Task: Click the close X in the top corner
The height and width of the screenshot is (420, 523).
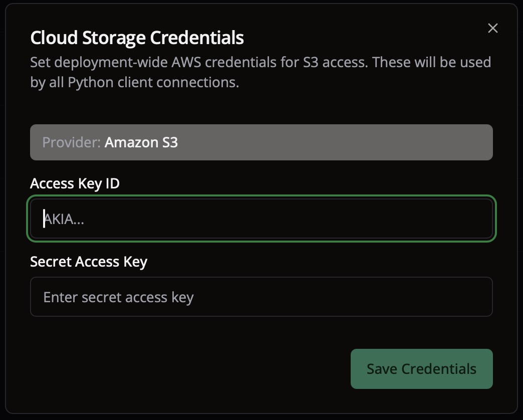Action: pos(492,28)
